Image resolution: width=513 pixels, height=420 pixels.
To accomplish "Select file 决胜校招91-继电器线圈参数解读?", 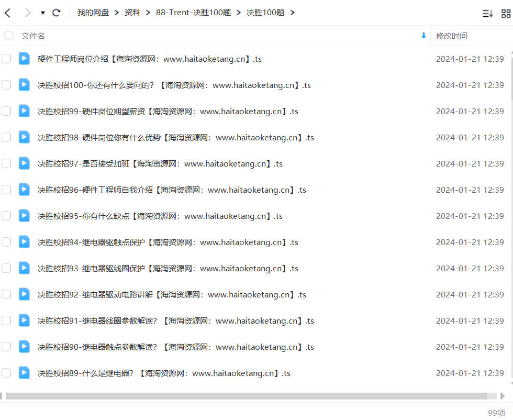I will 176,321.
